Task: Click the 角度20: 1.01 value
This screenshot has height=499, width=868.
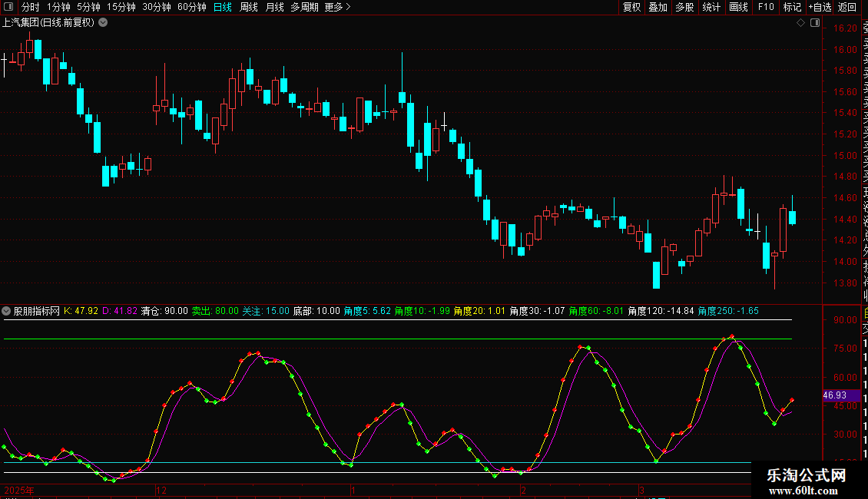Action: 479,311
